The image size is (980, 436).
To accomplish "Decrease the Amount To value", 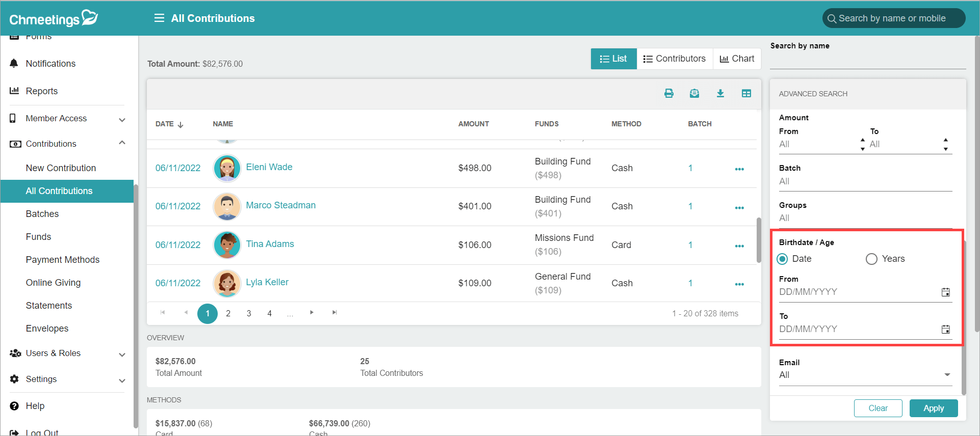I will [945, 149].
